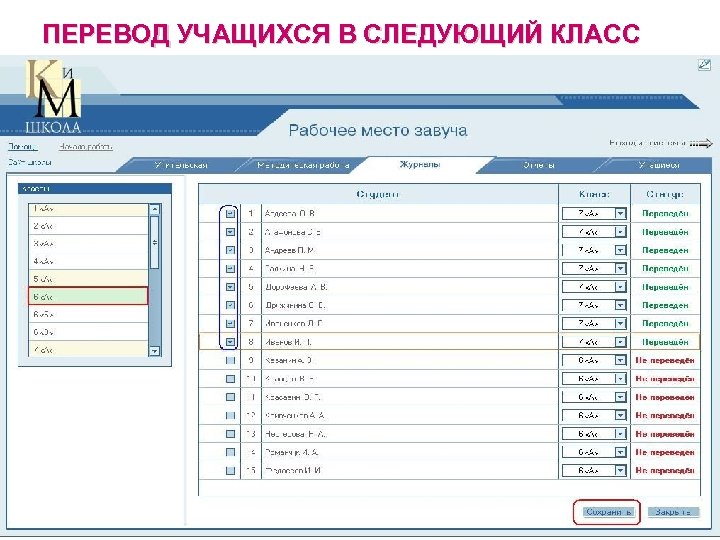
Task: Select the highlighted class 6«А» in the list
Action: pyautogui.click(x=88, y=296)
